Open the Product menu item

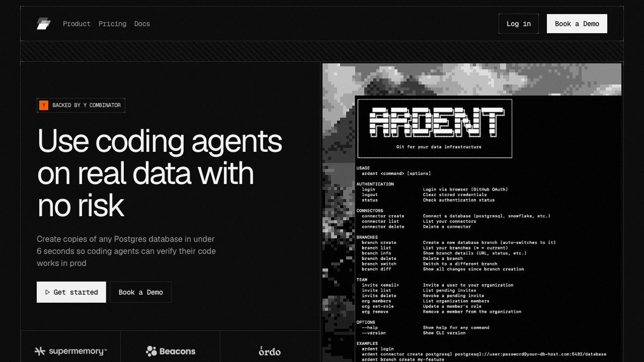tap(76, 24)
